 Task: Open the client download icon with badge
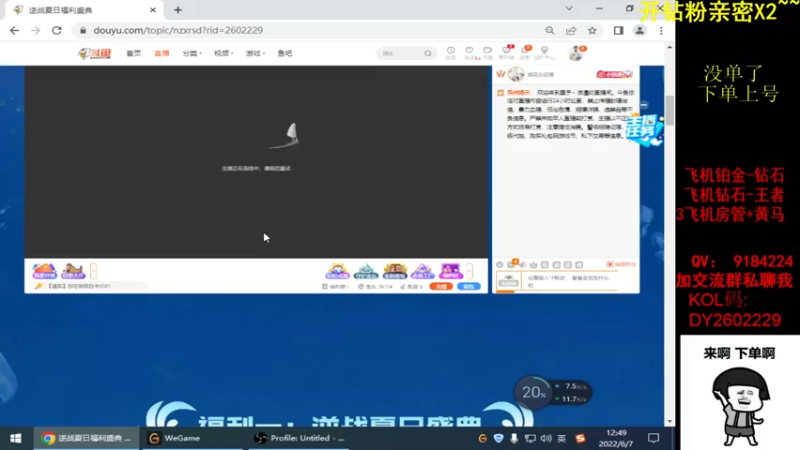tap(507, 52)
